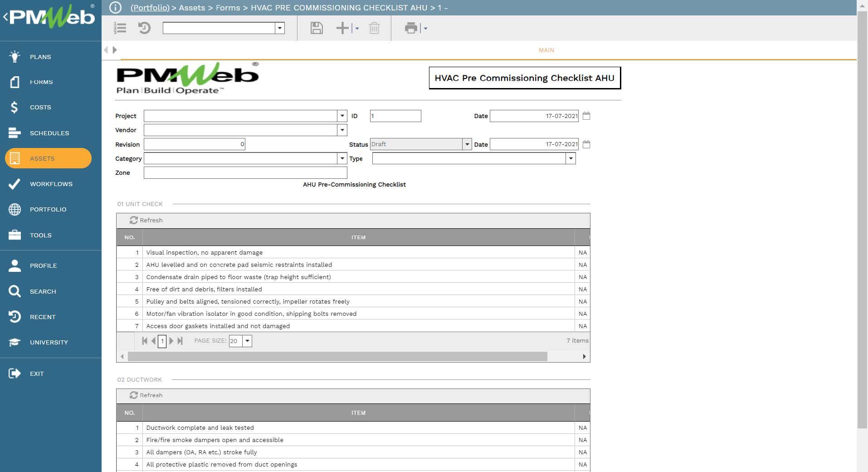Click the list view icon in toolbar
The image size is (868, 472).
[x=120, y=28]
